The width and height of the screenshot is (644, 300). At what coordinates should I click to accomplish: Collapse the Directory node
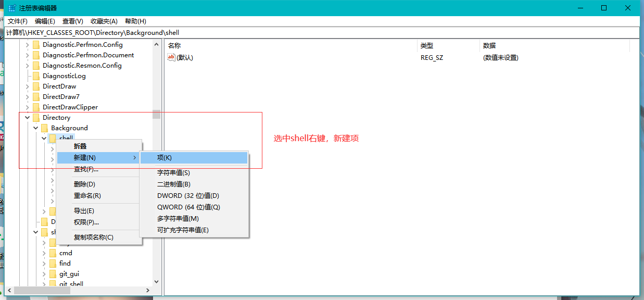(x=28, y=118)
